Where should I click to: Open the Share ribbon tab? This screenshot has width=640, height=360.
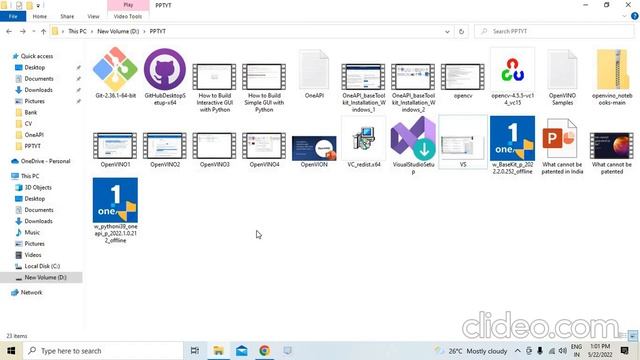coord(67,16)
